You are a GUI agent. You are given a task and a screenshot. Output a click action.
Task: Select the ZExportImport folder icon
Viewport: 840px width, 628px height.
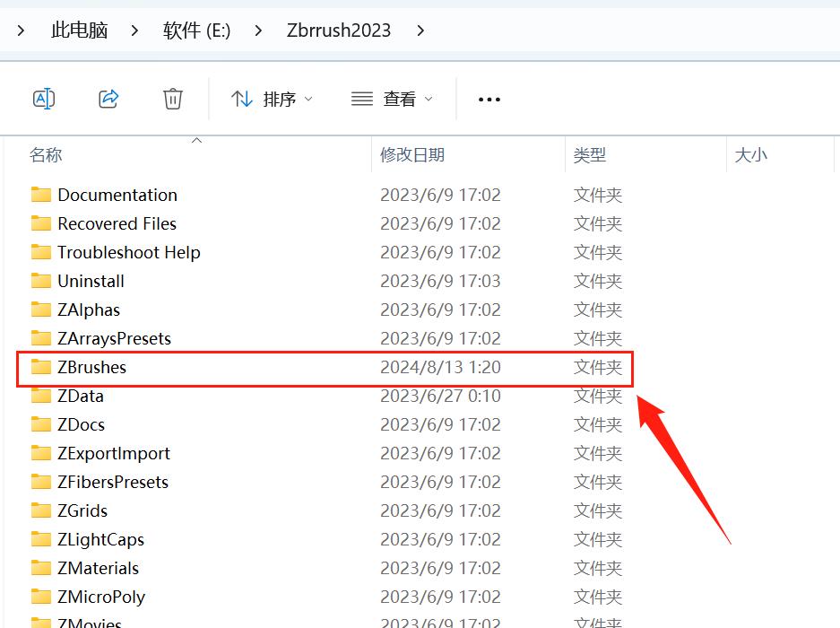coord(41,453)
